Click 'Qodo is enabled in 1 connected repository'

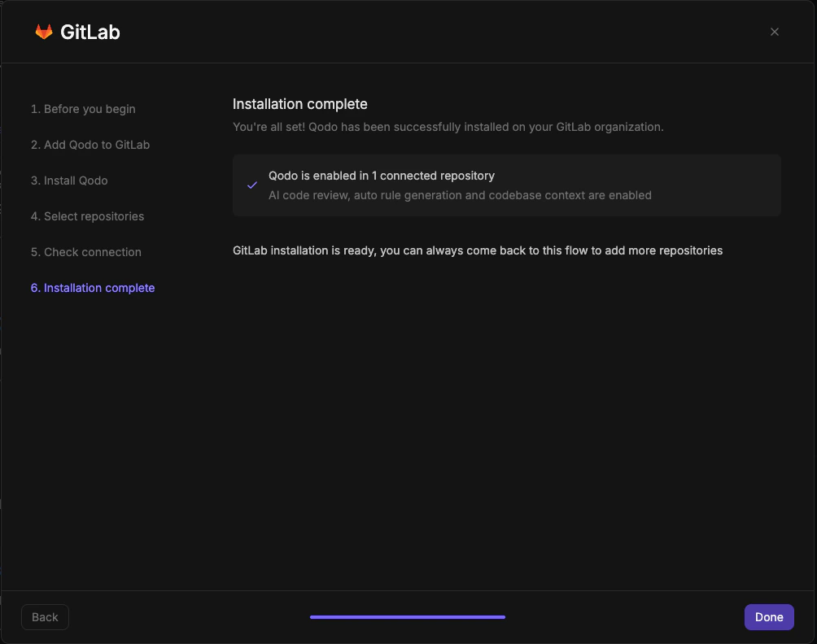(x=382, y=176)
